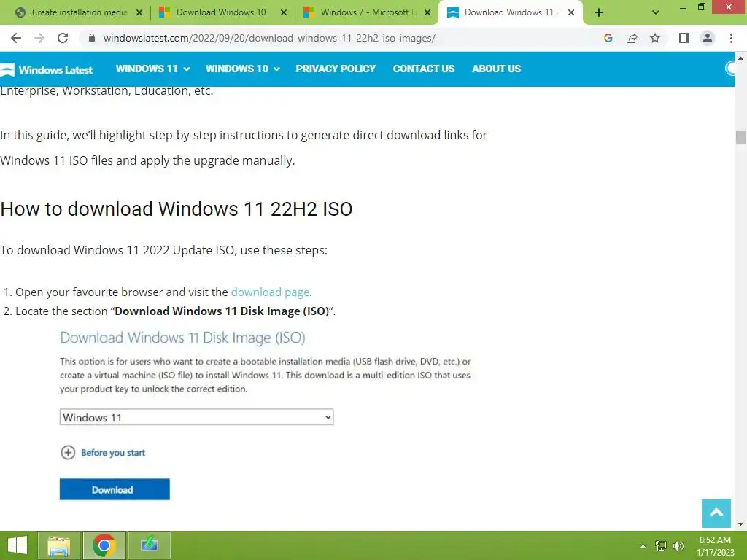Image resolution: width=747 pixels, height=560 pixels.
Task: Follow the download page link
Action: pos(270,292)
